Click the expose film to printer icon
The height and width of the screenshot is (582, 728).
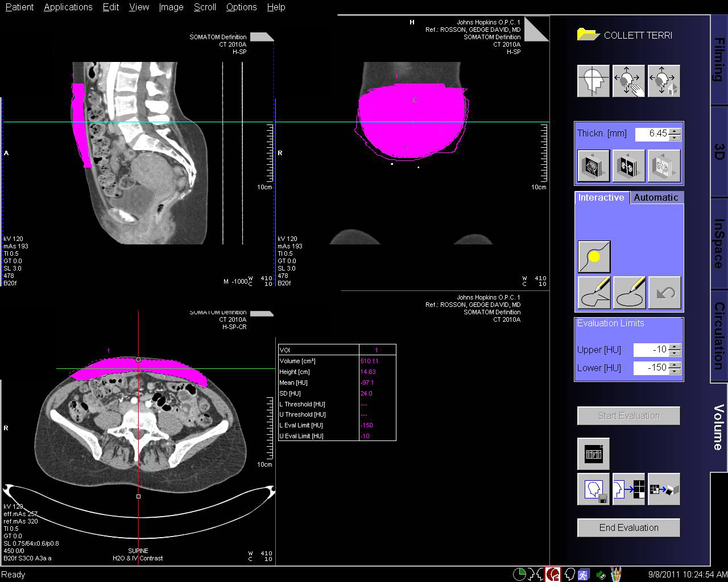coord(664,489)
